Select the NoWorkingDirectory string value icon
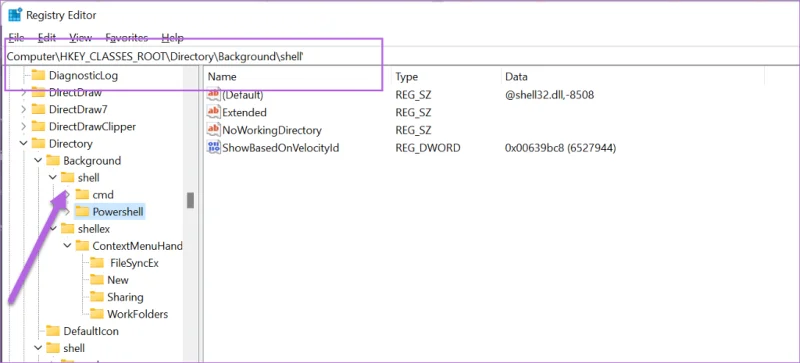The height and width of the screenshot is (363, 800). pos(213,130)
